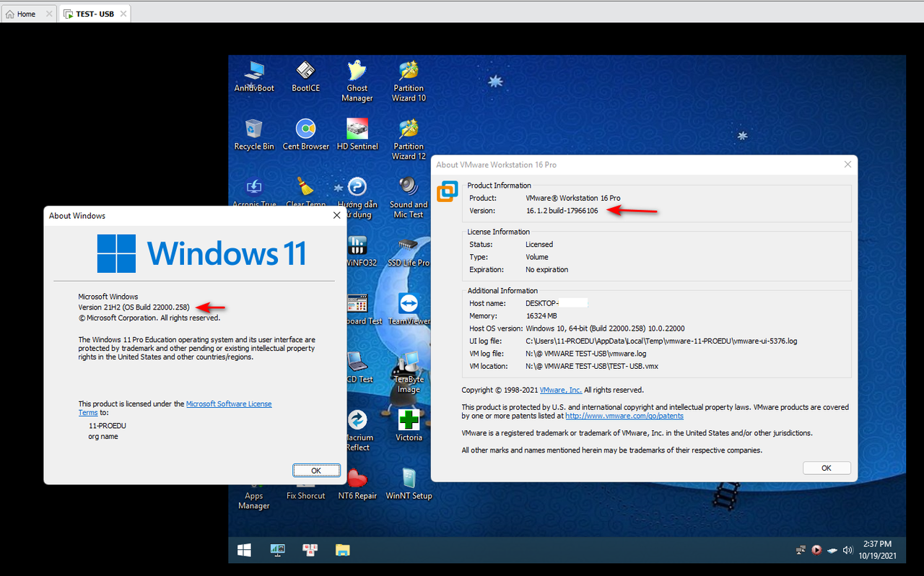Click OK in About Windows dialog

tap(316, 470)
